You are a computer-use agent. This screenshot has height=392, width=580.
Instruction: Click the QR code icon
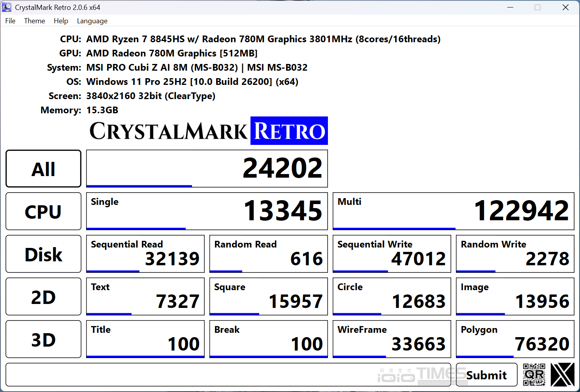534,374
